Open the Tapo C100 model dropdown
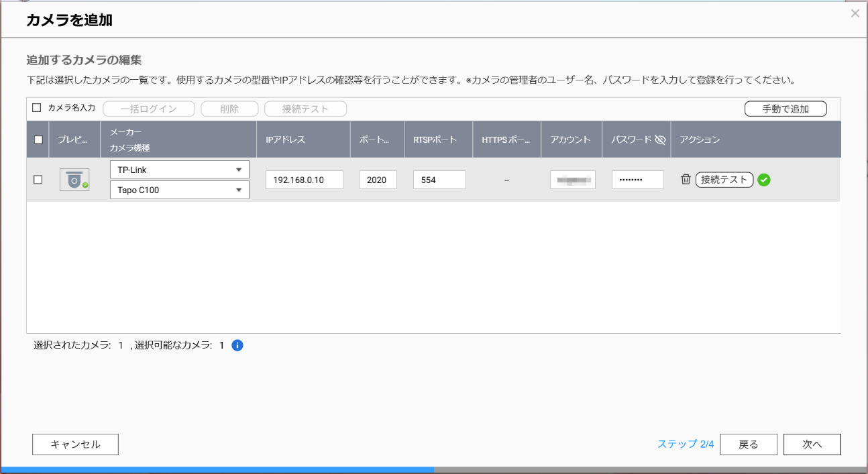 [x=179, y=190]
